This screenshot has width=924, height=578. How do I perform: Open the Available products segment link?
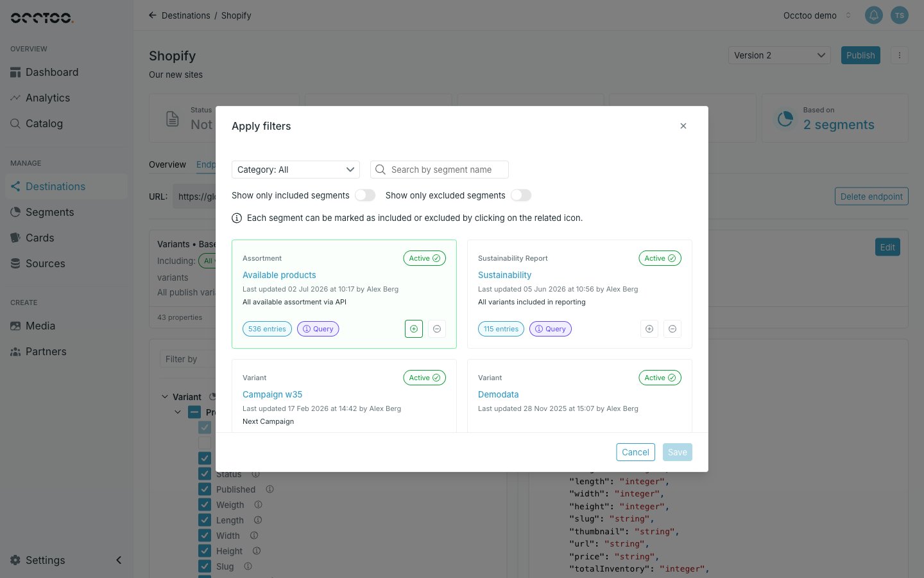click(279, 275)
